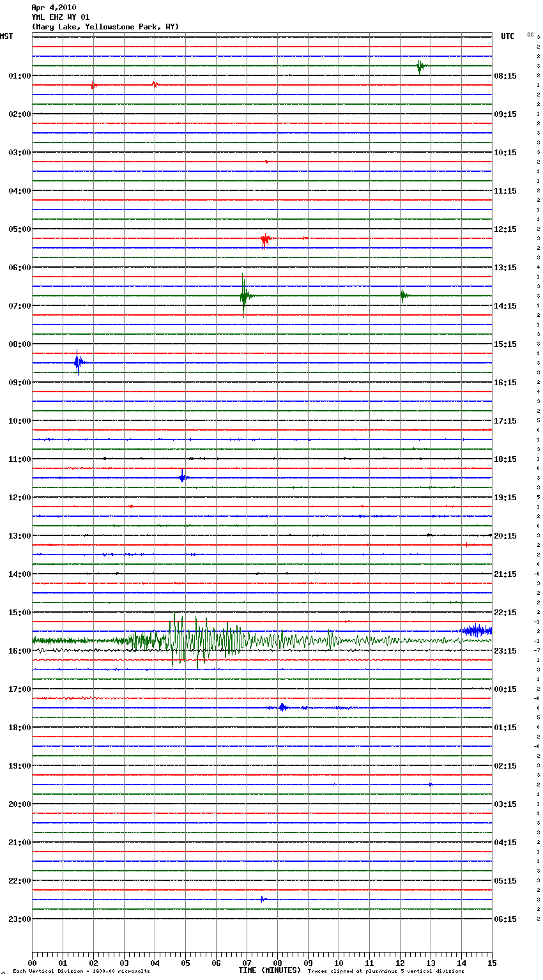Click the "04:15" UTC time label
This screenshot has width=543, height=980.
(505, 843)
